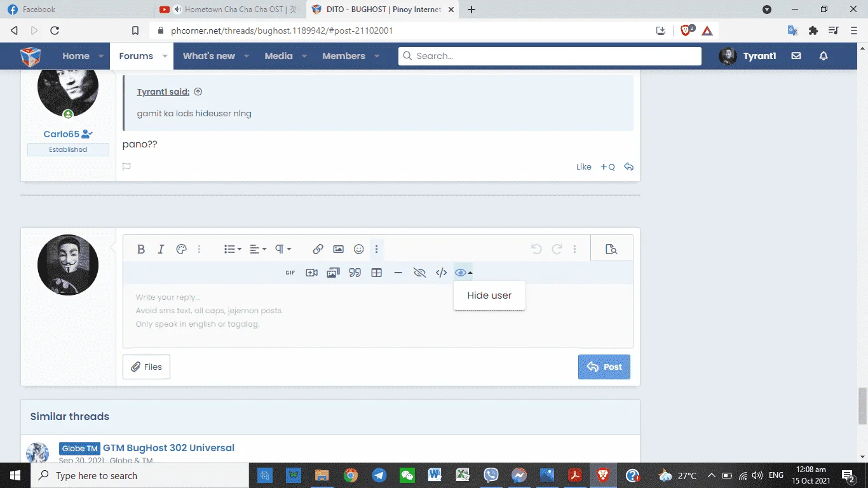Open Carlo65's profile link

61,134
